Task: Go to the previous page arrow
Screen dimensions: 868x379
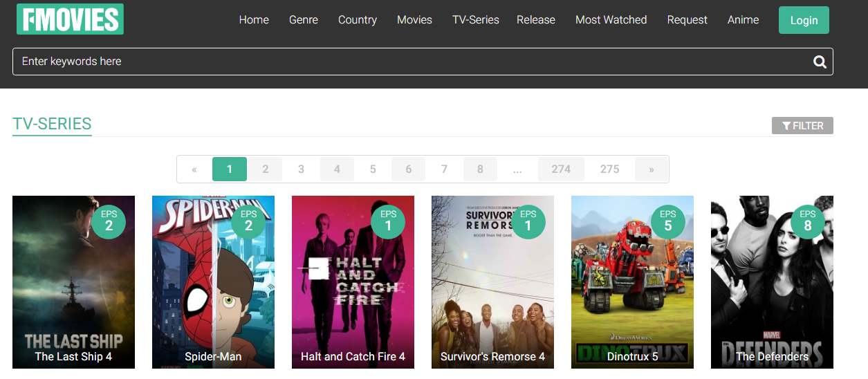Action: click(194, 169)
